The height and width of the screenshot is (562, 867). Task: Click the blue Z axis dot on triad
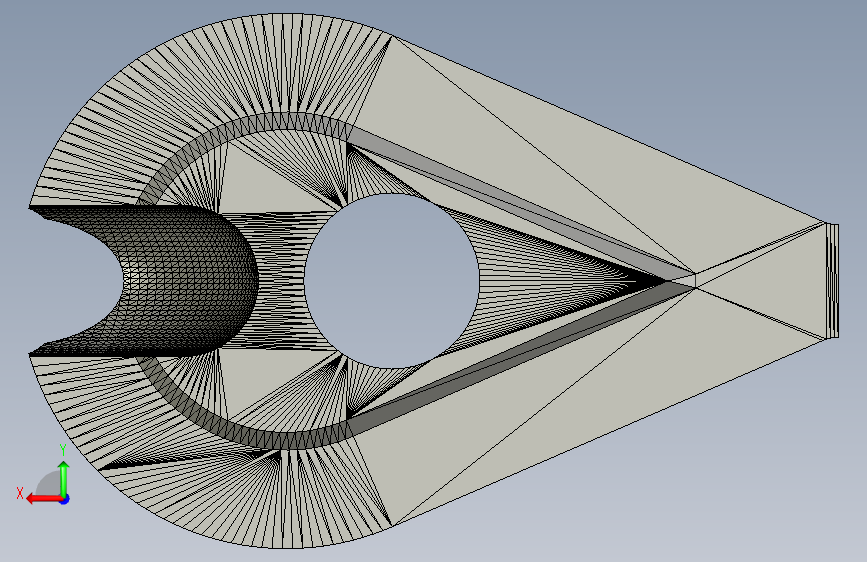(x=65, y=499)
